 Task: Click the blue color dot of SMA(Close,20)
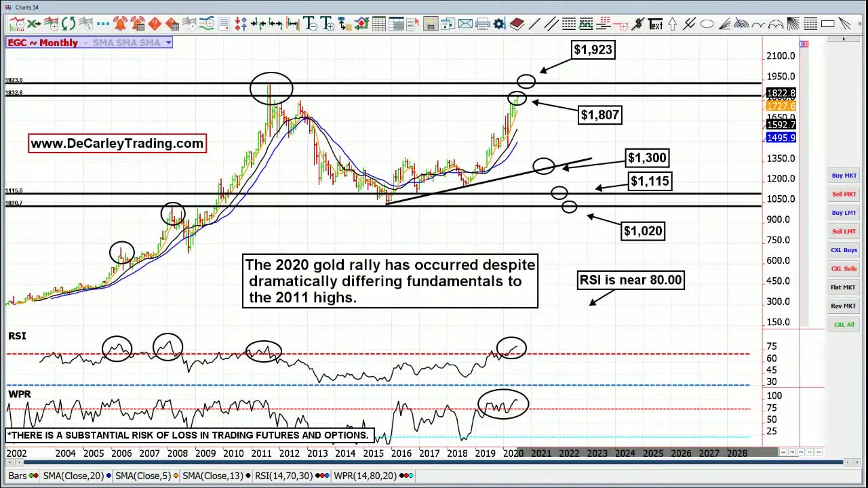(108, 476)
